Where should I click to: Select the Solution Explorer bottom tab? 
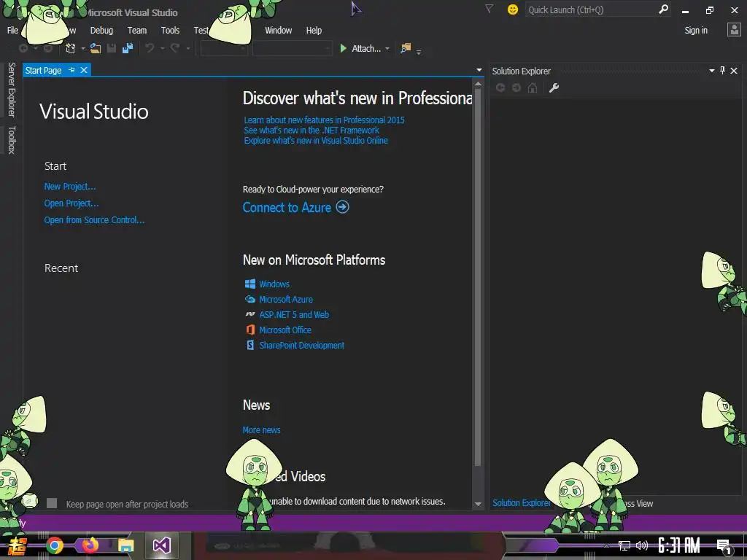point(520,503)
